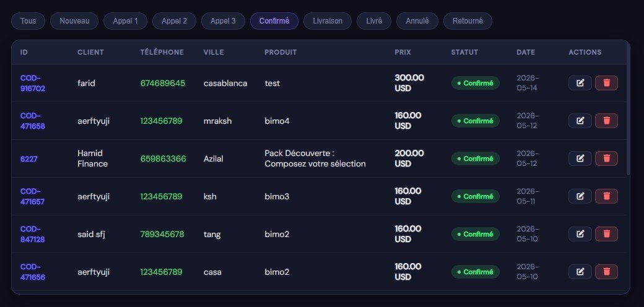Select the Appel 3 filter
The height and width of the screenshot is (307, 644).
click(x=223, y=21)
